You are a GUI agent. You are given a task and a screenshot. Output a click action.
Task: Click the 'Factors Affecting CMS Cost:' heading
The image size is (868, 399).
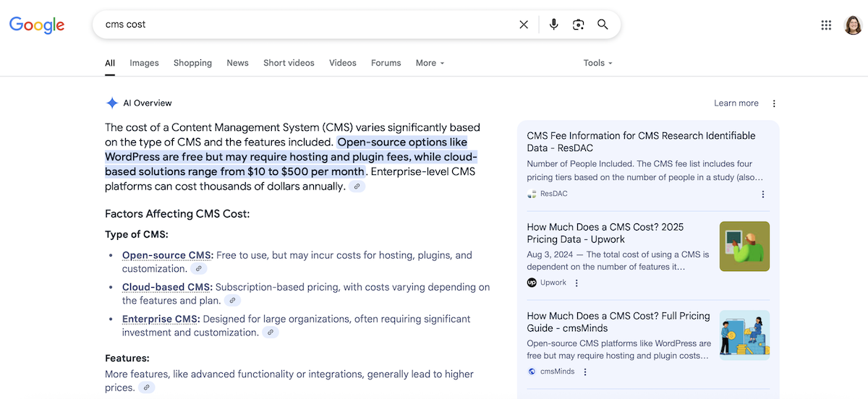click(x=177, y=214)
